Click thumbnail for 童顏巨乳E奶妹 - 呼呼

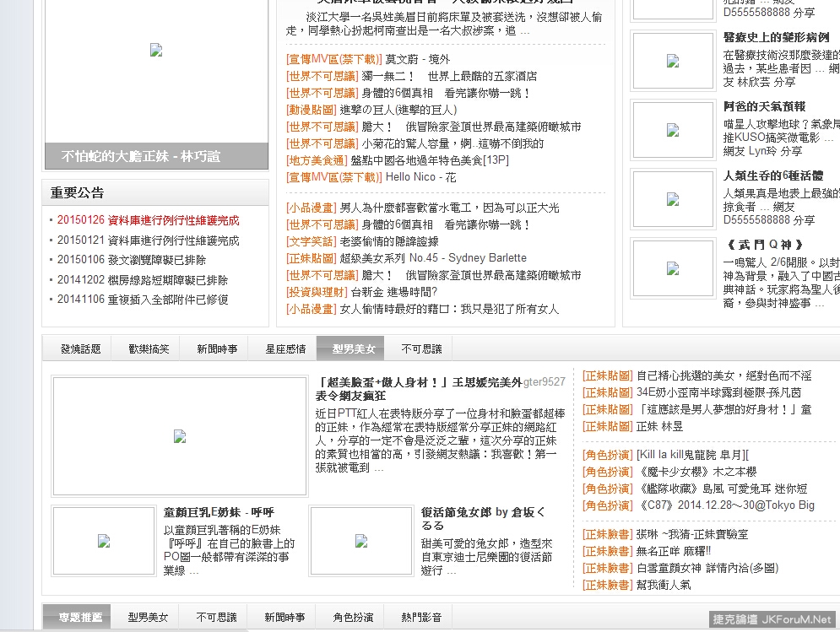[104, 541]
